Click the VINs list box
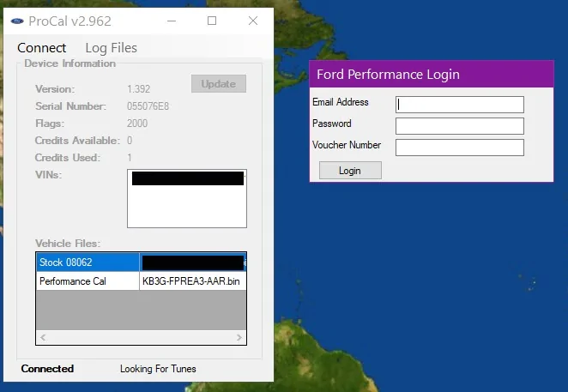The height and width of the screenshot is (392, 568). click(x=187, y=198)
